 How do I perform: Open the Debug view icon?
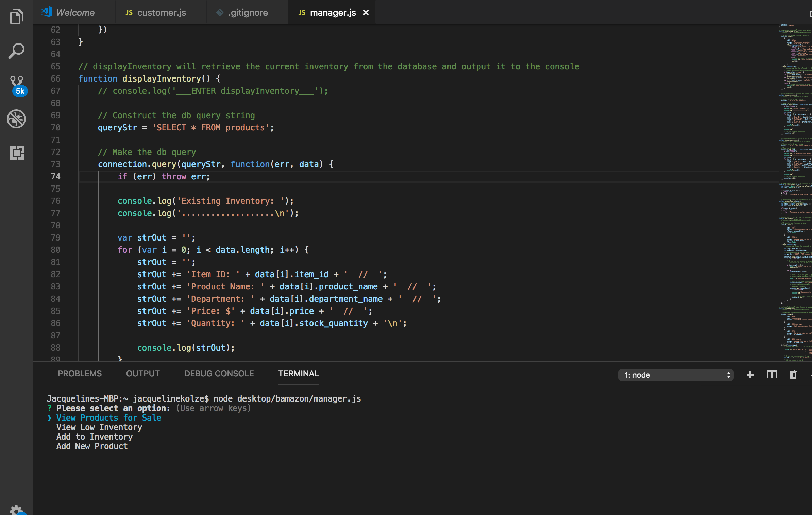(16, 119)
